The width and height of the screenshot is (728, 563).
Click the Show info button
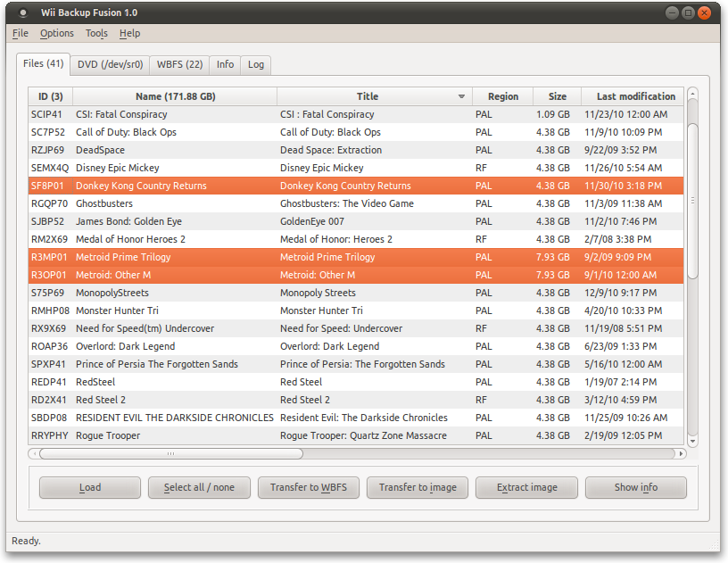636,487
